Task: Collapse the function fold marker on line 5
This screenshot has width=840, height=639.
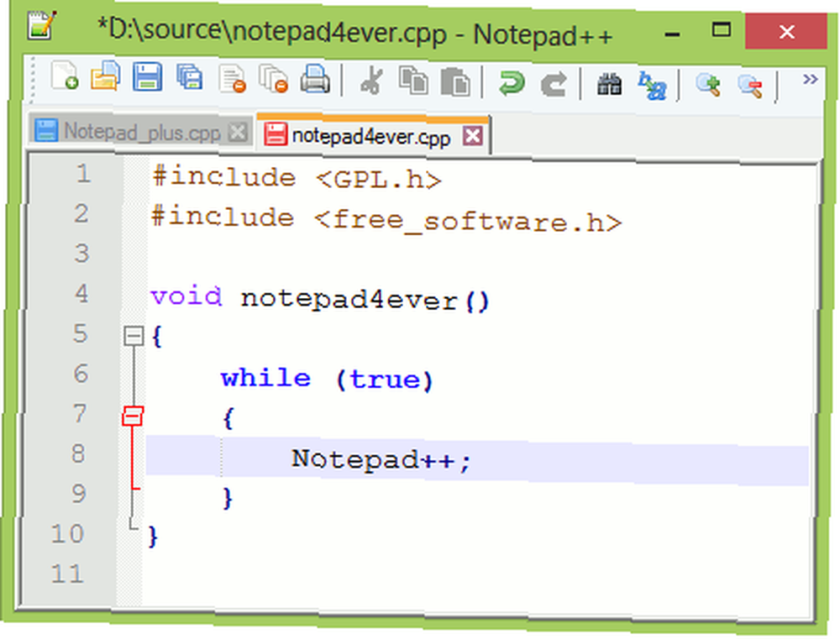Action: point(134,337)
